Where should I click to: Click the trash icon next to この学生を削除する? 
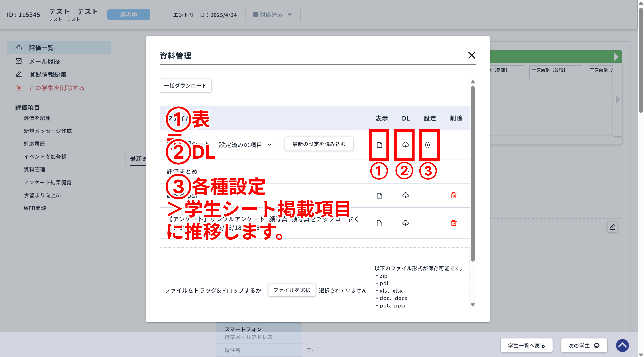pos(19,88)
